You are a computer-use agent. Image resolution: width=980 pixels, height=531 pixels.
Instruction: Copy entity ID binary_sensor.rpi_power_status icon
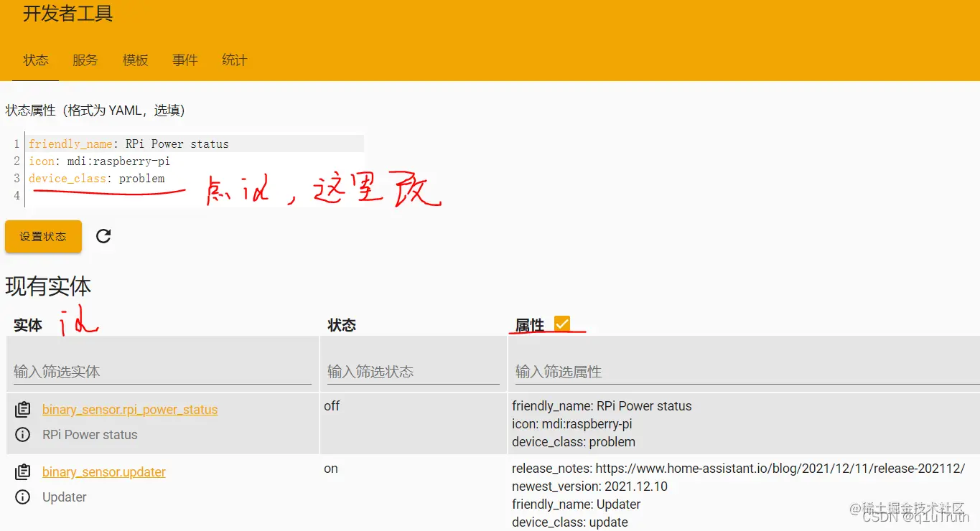23,410
